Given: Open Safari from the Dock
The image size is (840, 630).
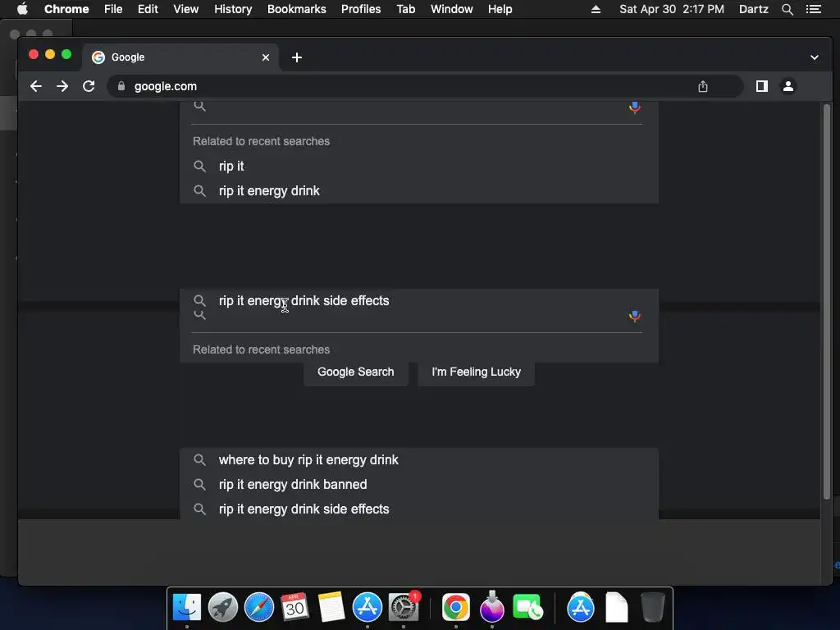Looking at the screenshot, I should [x=258, y=608].
